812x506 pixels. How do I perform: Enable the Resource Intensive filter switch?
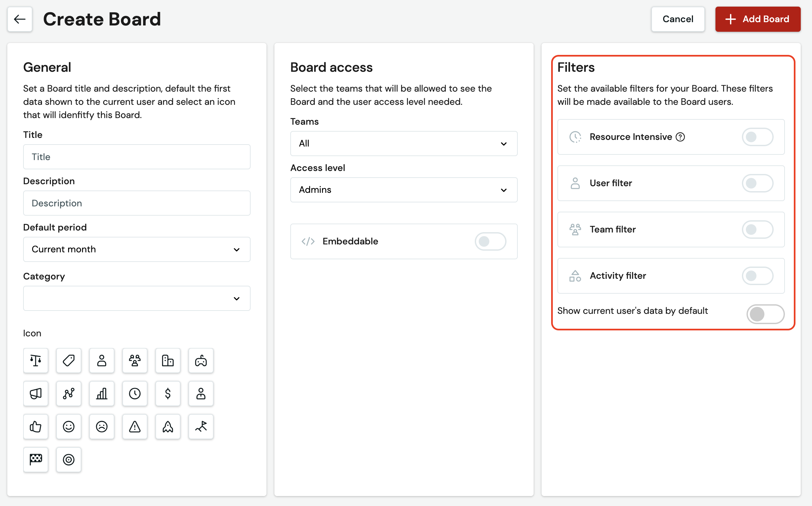[757, 137]
